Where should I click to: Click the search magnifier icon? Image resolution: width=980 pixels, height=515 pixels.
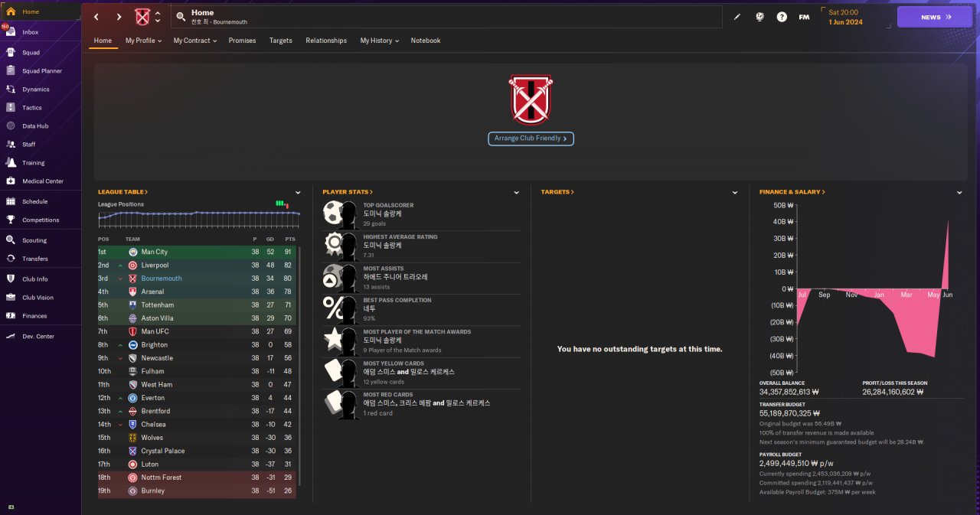[181, 17]
